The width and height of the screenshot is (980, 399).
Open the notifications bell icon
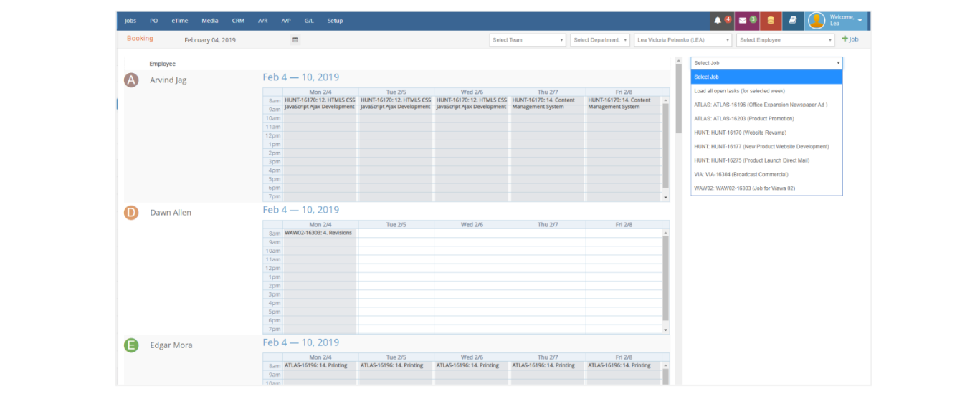(718, 21)
